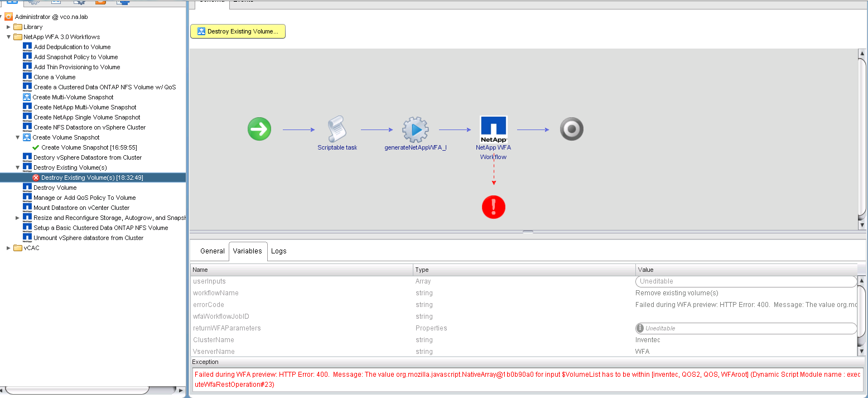The height and width of the screenshot is (398, 868).
Task: Open the General tab
Action: coord(212,251)
